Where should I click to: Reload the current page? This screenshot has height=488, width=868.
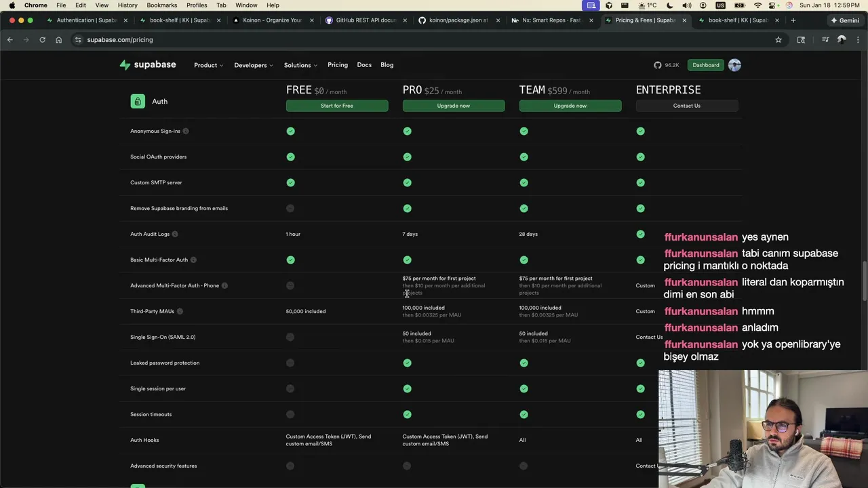click(x=42, y=40)
